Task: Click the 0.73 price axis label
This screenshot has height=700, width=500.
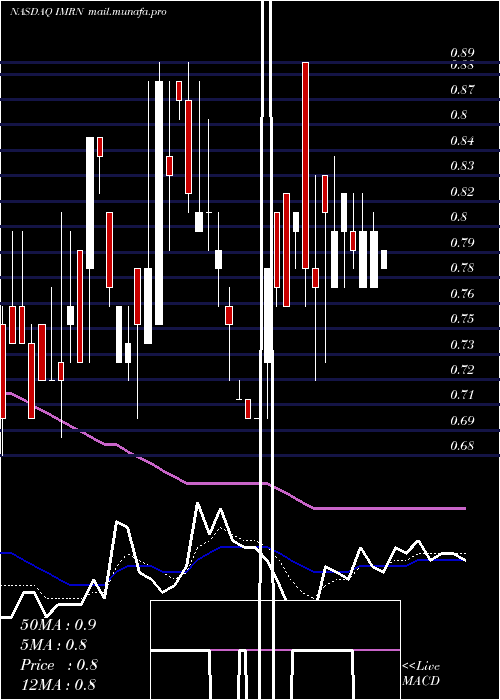Action: tap(462, 345)
